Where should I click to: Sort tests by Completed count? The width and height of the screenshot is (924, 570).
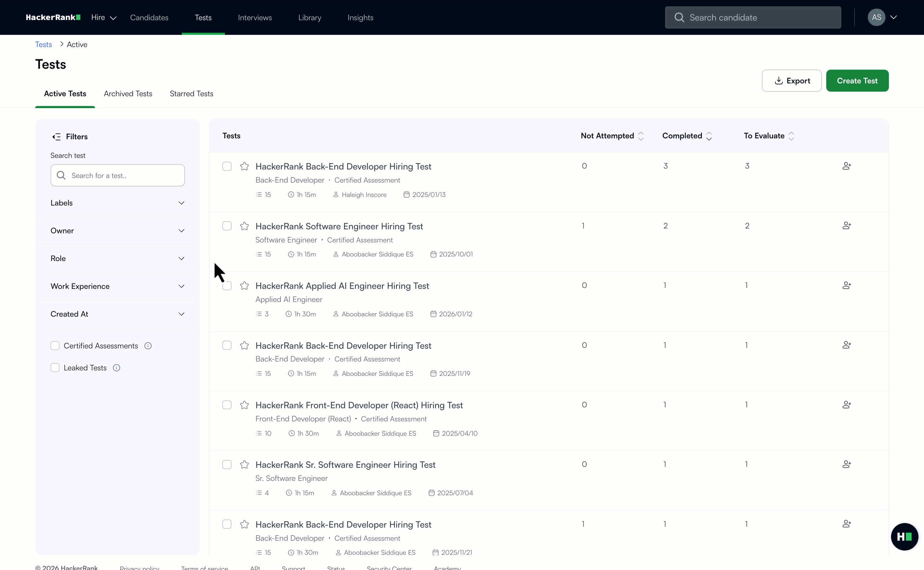tap(686, 136)
